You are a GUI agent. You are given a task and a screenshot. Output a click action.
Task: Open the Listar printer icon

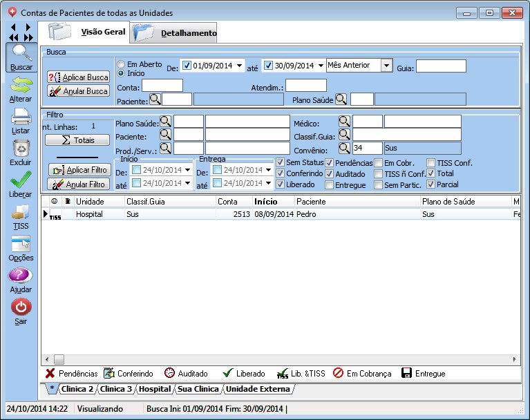coord(21,117)
